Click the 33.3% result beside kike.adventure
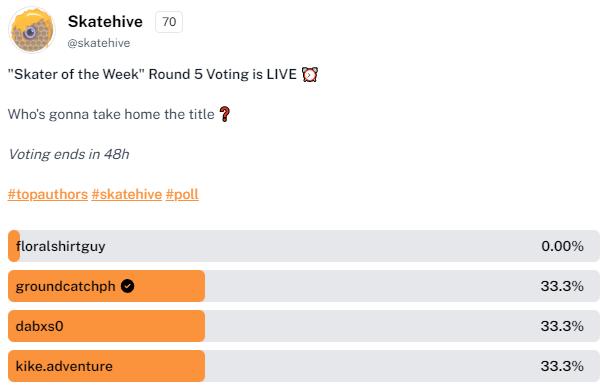 tap(562, 366)
